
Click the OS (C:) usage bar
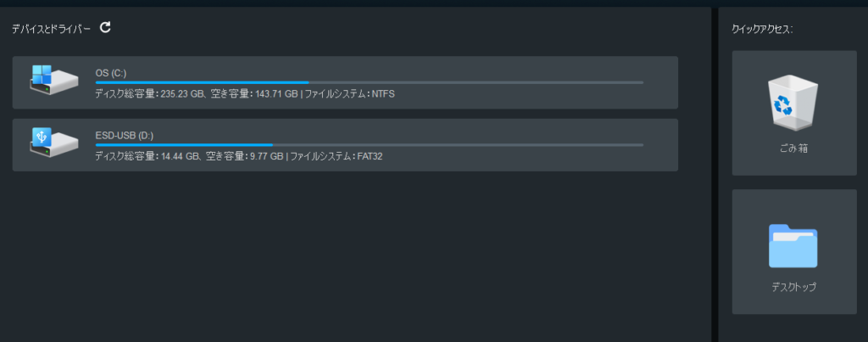point(369,82)
